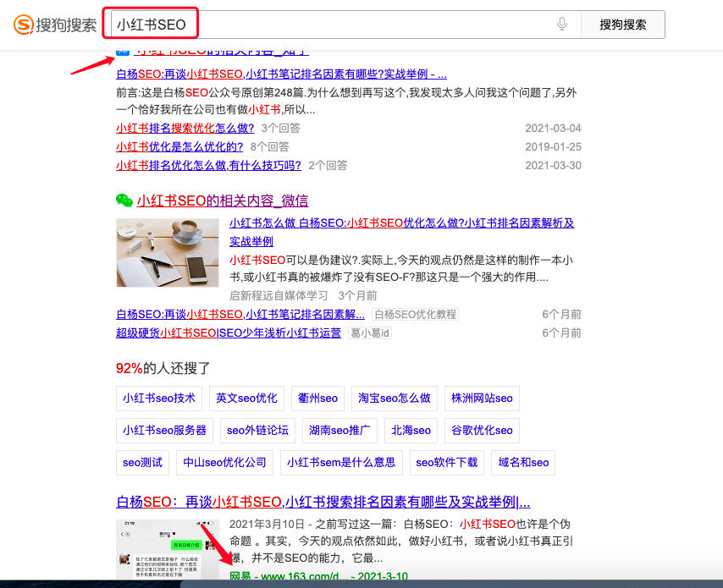Viewport: 723px width, 588px height.
Task: Click the date 2021-03-04
Action: click(x=553, y=128)
